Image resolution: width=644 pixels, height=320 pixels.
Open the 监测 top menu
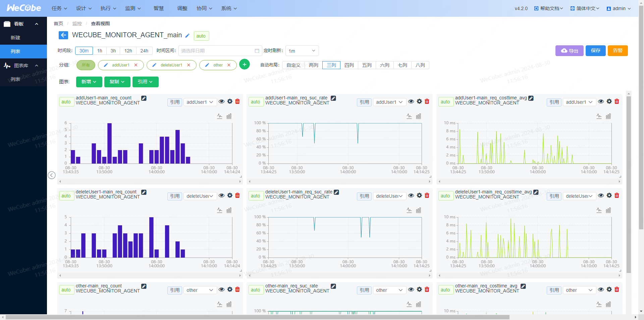pos(133,8)
